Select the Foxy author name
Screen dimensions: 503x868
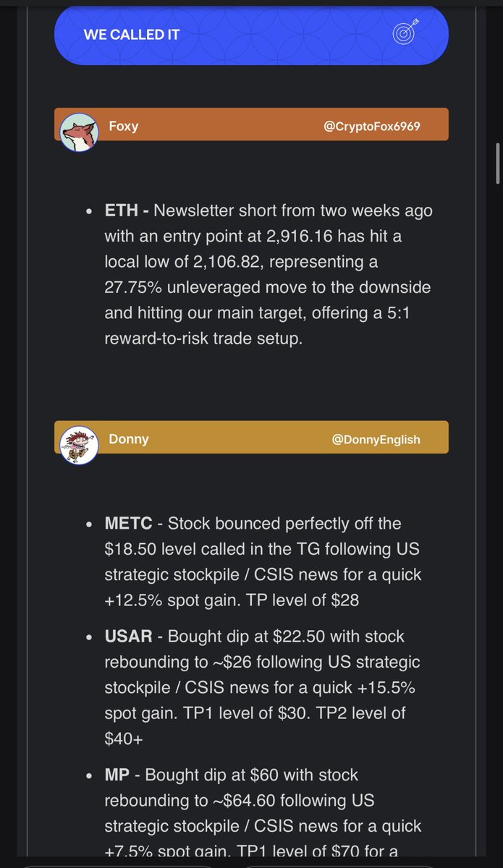point(123,127)
